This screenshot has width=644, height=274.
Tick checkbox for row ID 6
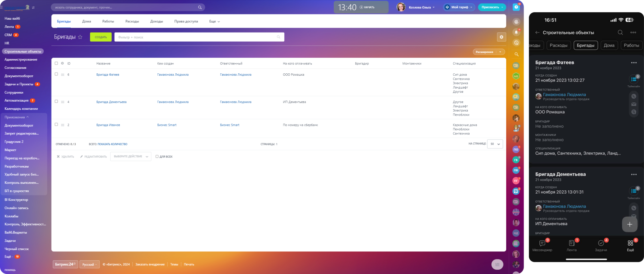[x=56, y=74]
